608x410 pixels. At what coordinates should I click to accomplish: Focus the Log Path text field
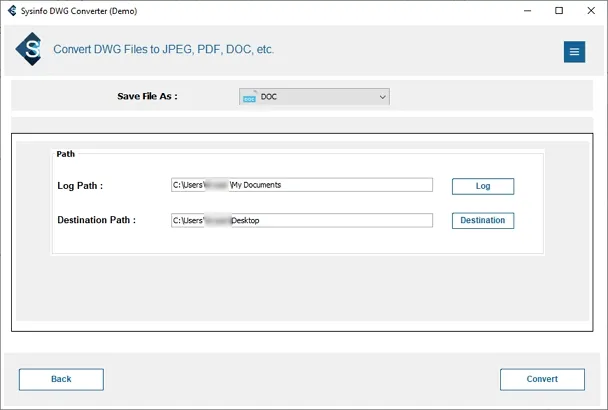pyautogui.click(x=302, y=185)
